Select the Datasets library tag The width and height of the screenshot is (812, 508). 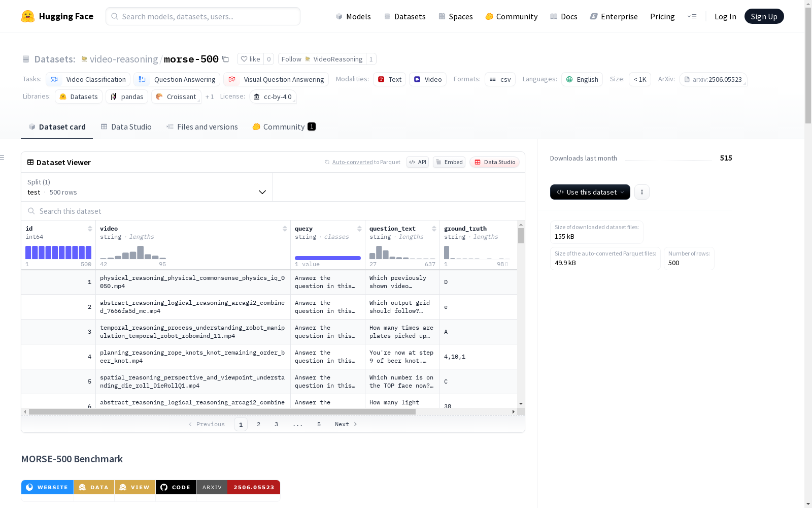coord(79,97)
